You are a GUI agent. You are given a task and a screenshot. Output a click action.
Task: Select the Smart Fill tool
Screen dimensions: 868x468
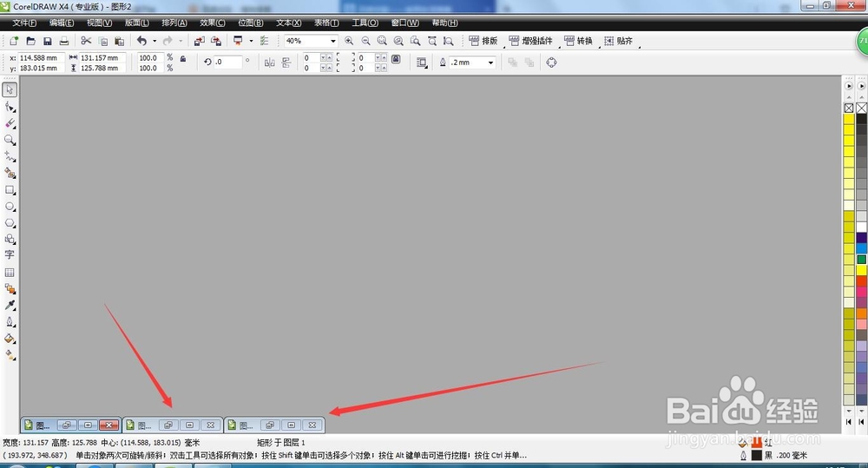coord(10,174)
